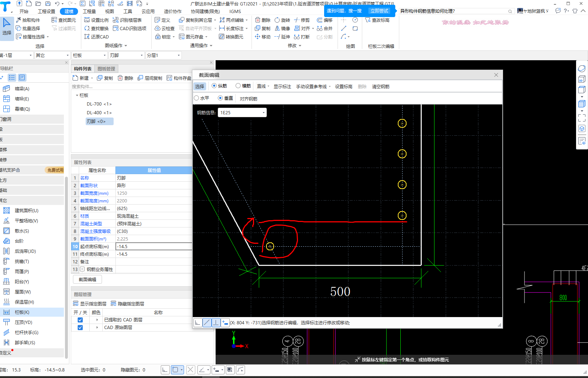Click 起点底标高 value field -14.5

point(154,246)
